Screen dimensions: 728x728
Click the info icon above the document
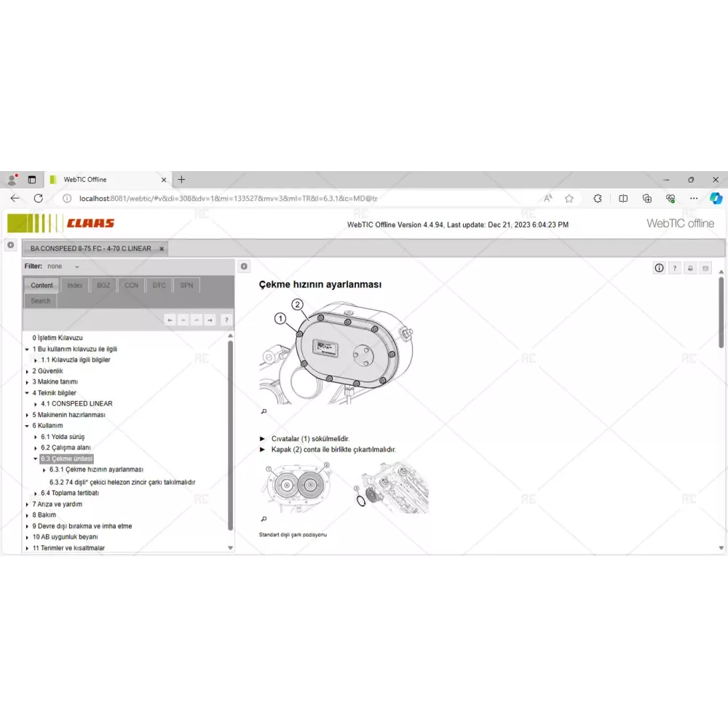[659, 268]
